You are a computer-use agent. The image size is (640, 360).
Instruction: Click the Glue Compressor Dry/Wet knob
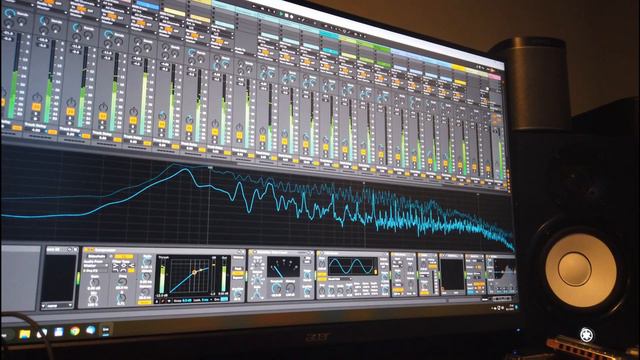[307, 291]
